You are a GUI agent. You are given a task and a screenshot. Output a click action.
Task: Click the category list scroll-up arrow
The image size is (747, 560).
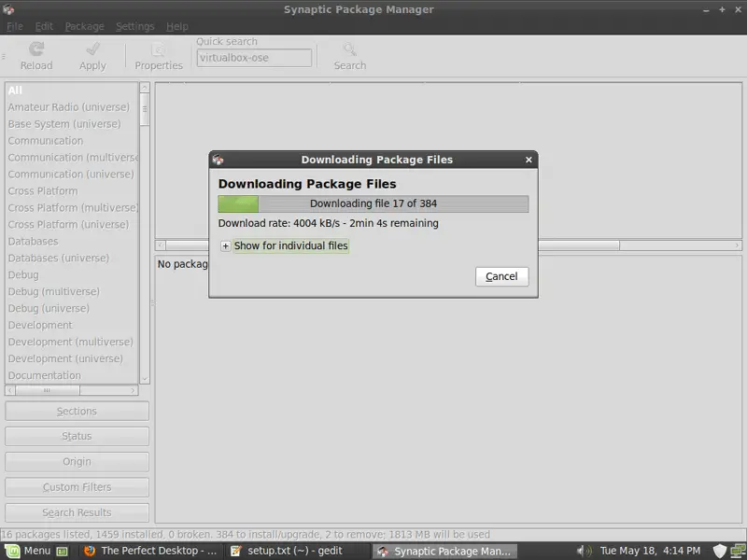point(145,88)
